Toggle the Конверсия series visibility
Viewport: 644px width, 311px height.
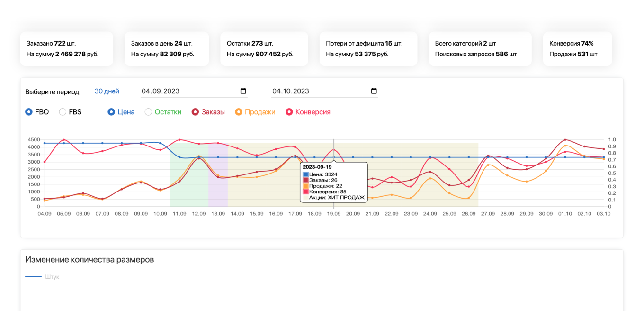pyautogui.click(x=289, y=112)
